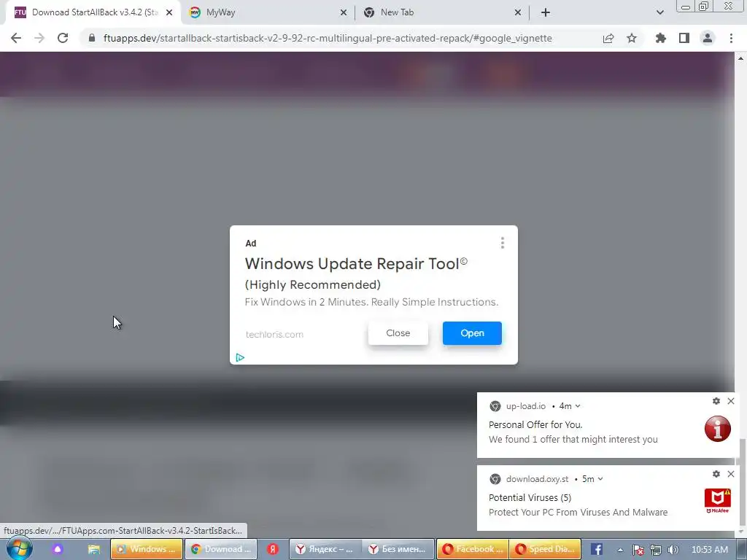Click the 10:53 AM clock
747x560 pixels.
click(x=710, y=550)
